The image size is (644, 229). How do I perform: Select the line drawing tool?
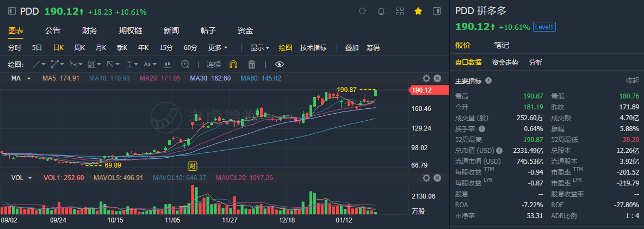pyautogui.click(x=36, y=64)
